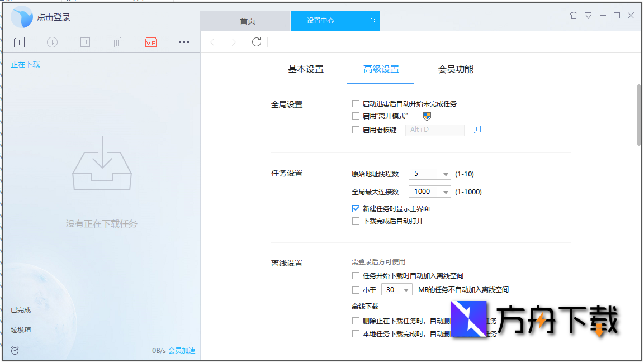Switch to the 基本设置 tab
The image size is (644, 363).
pos(305,68)
